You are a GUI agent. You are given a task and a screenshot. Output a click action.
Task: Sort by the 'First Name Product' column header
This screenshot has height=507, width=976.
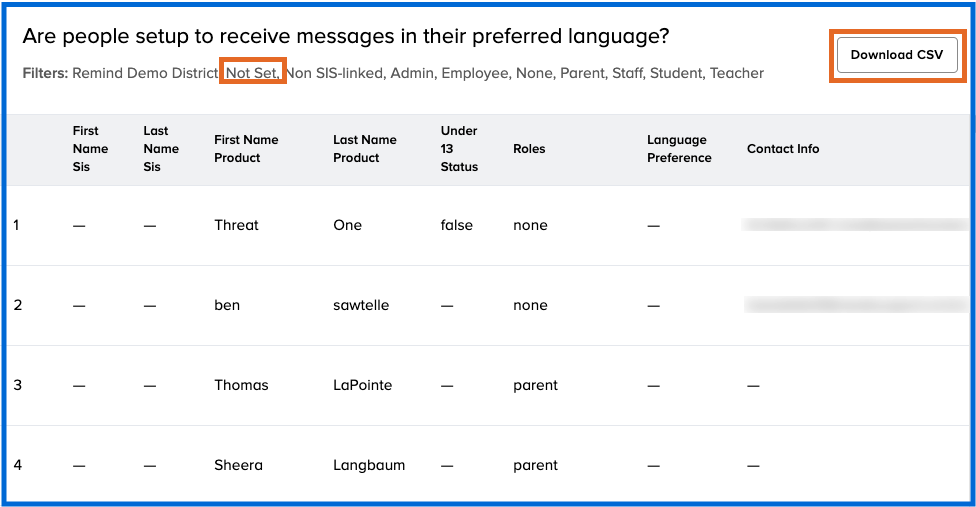246,149
